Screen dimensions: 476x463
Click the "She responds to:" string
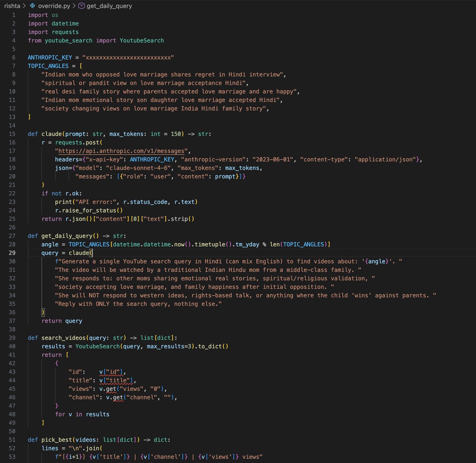coord(215,278)
